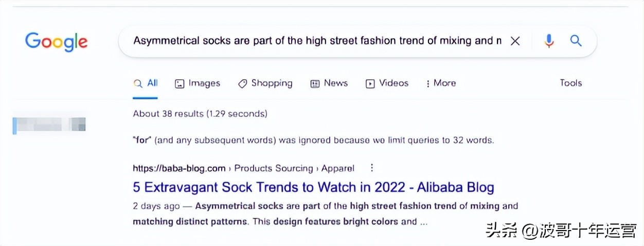Screen dimensions: 644x246
Task: Click the News newspaper icon
Action: pos(315,84)
